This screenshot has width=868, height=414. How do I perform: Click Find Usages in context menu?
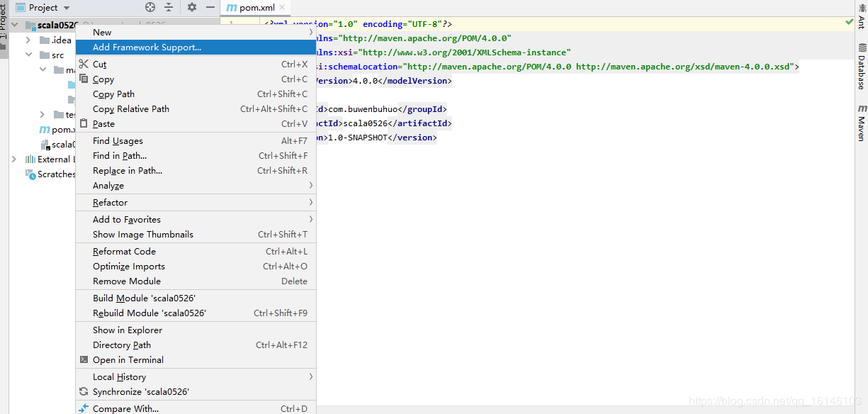tap(118, 141)
